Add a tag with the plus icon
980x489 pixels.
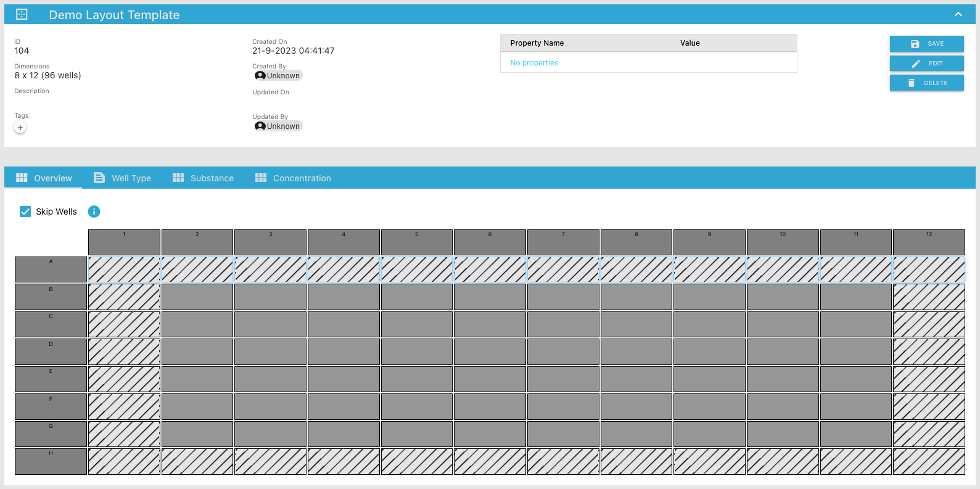(20, 128)
